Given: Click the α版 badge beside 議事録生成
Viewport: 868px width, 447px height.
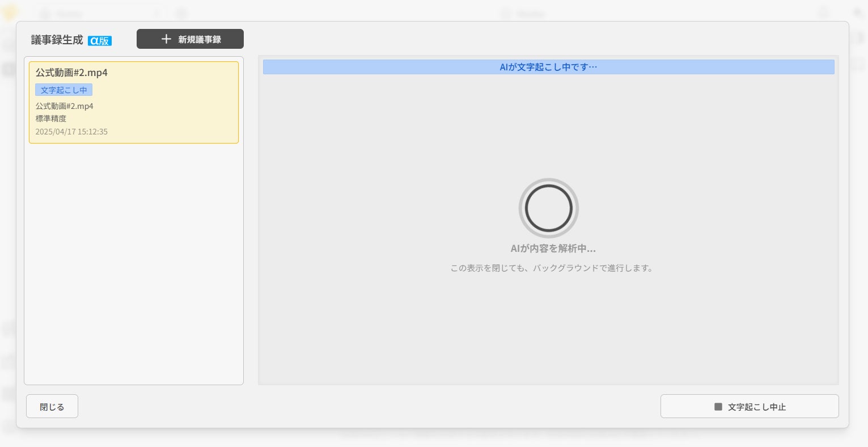Looking at the screenshot, I should pos(100,41).
